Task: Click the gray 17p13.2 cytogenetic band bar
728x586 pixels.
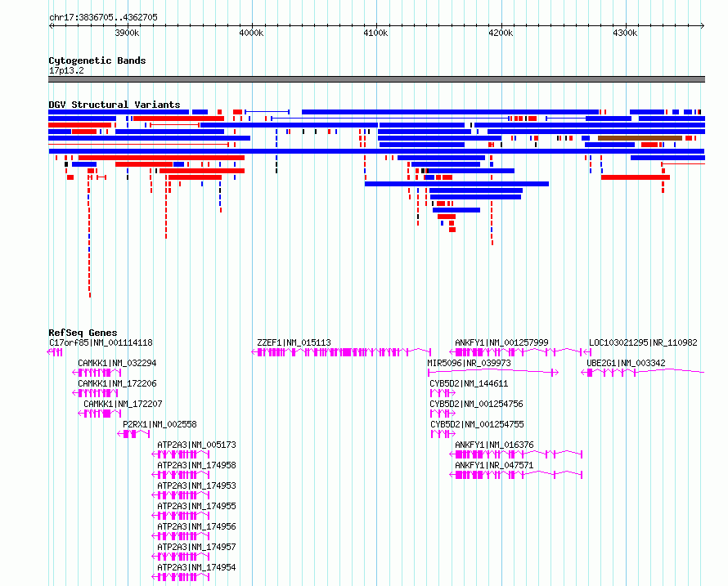Action: coord(376,79)
